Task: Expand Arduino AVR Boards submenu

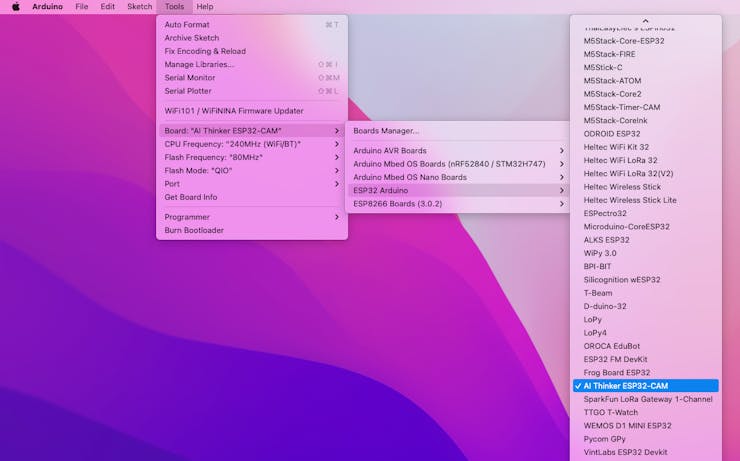Action: point(458,151)
